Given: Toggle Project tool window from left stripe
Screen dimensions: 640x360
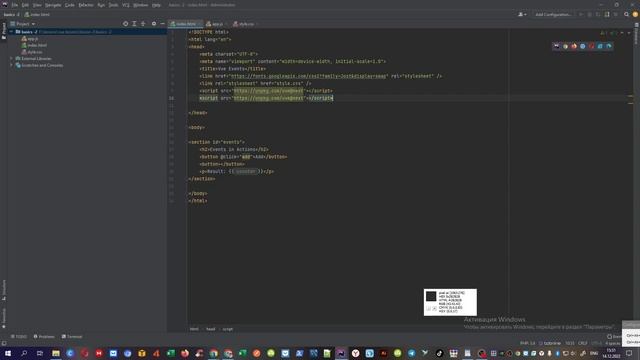Looking at the screenshot, I should point(4,31).
